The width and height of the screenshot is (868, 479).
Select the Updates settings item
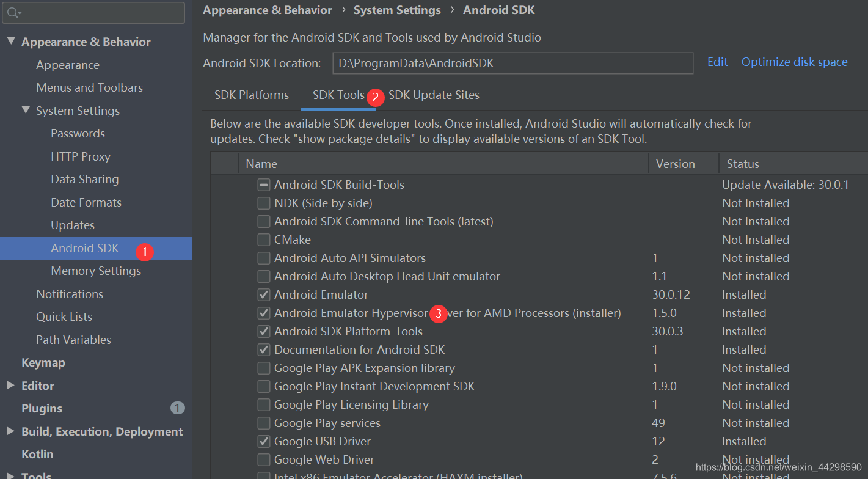pos(73,225)
